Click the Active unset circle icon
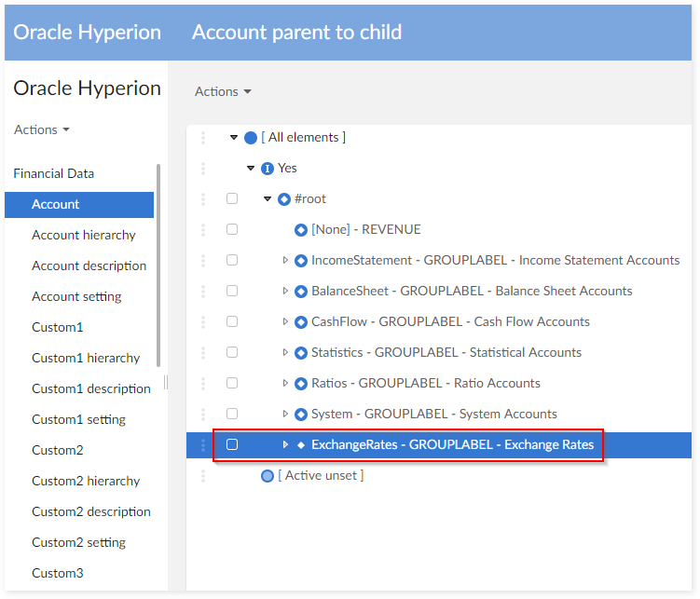This screenshot has height=599, width=700. [x=268, y=476]
